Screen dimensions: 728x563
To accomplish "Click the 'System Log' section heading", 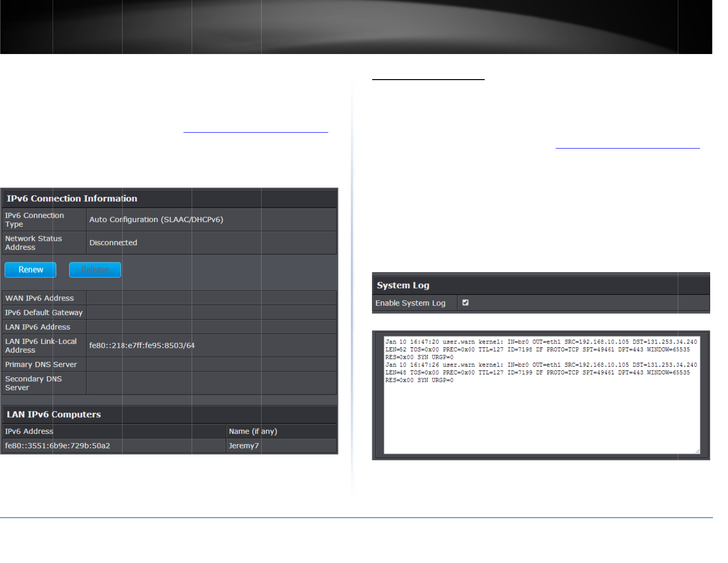I will [x=403, y=285].
